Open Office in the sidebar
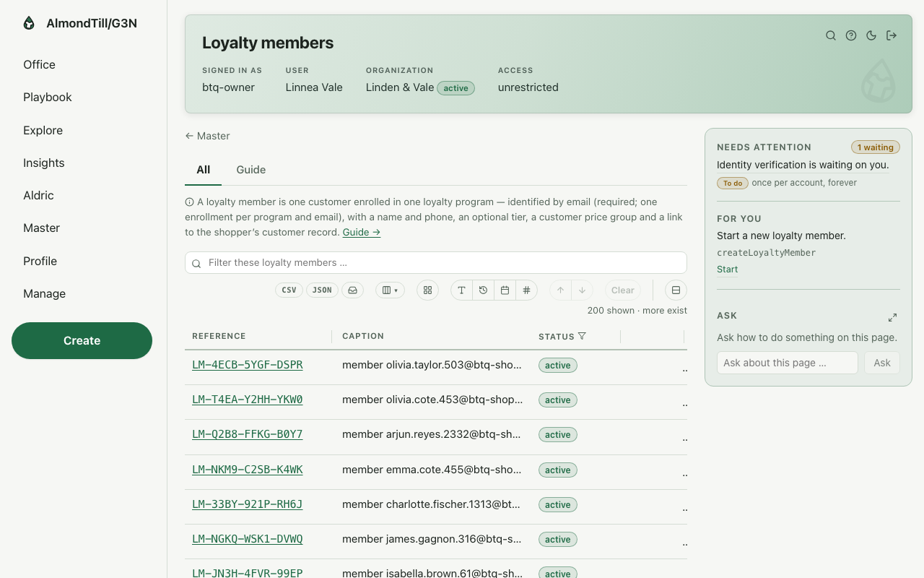The width and height of the screenshot is (924, 578). tap(39, 64)
